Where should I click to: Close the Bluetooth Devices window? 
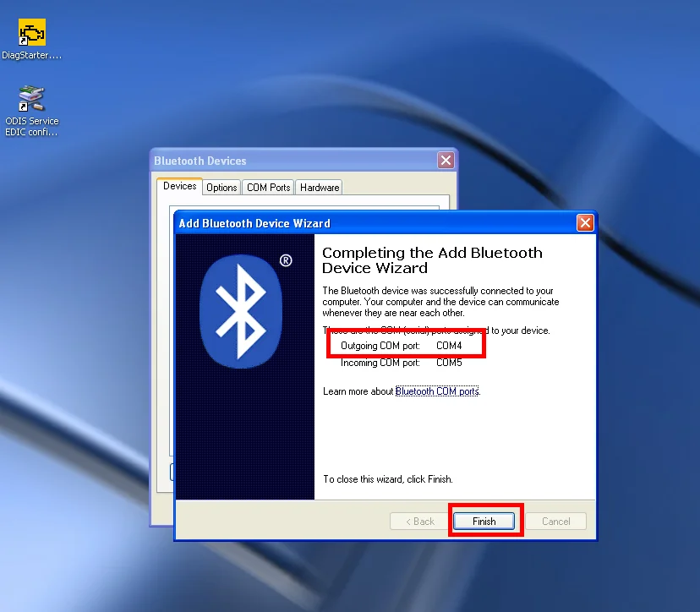pyautogui.click(x=446, y=161)
